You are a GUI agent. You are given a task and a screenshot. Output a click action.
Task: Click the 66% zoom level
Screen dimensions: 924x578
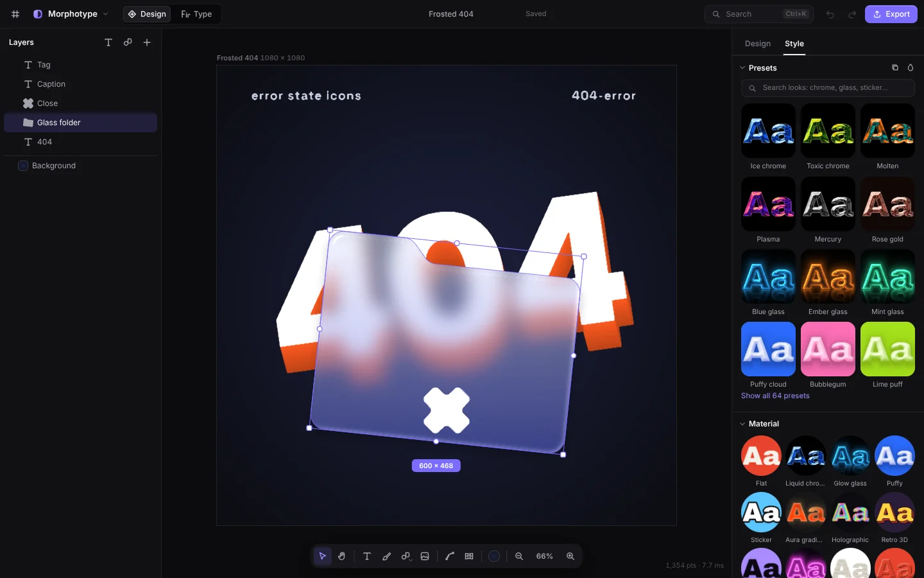tap(545, 556)
